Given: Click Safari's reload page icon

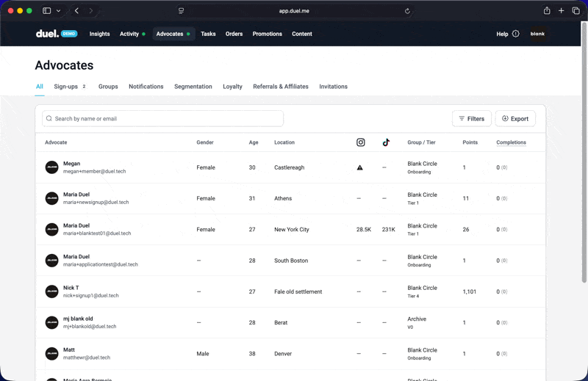Looking at the screenshot, I should click(407, 11).
